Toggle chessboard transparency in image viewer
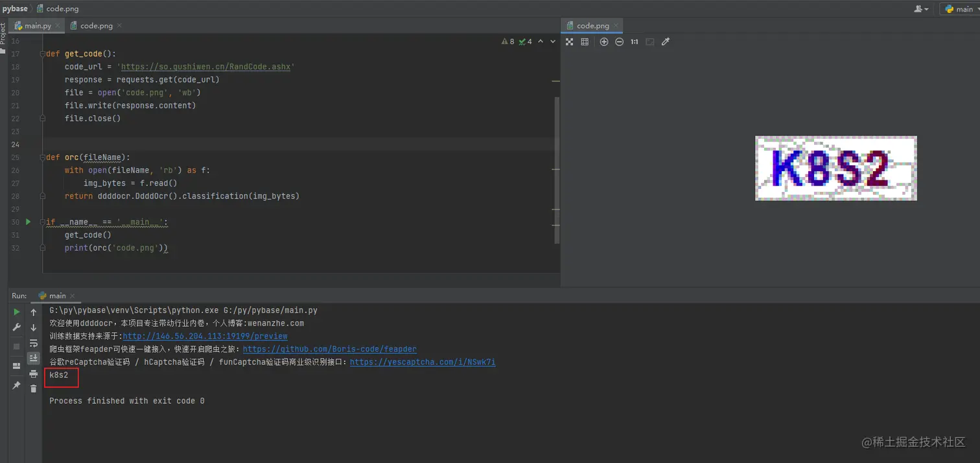This screenshot has width=980, height=463. (x=570, y=42)
